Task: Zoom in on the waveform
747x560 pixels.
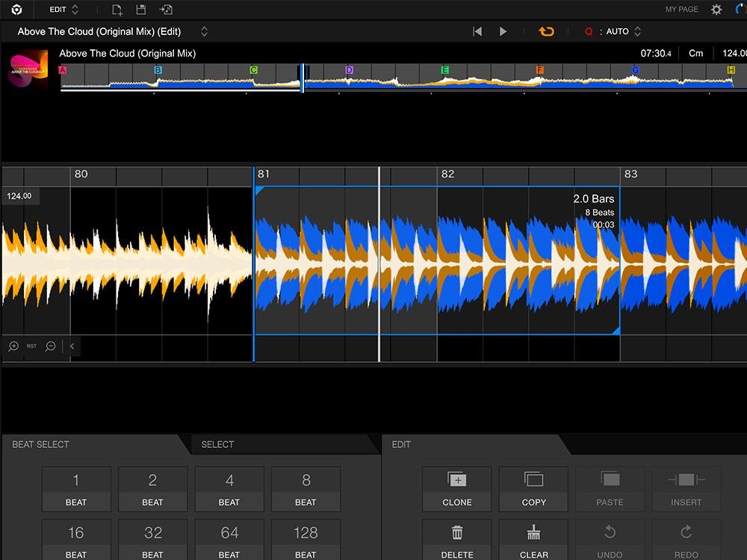Action: (x=13, y=346)
